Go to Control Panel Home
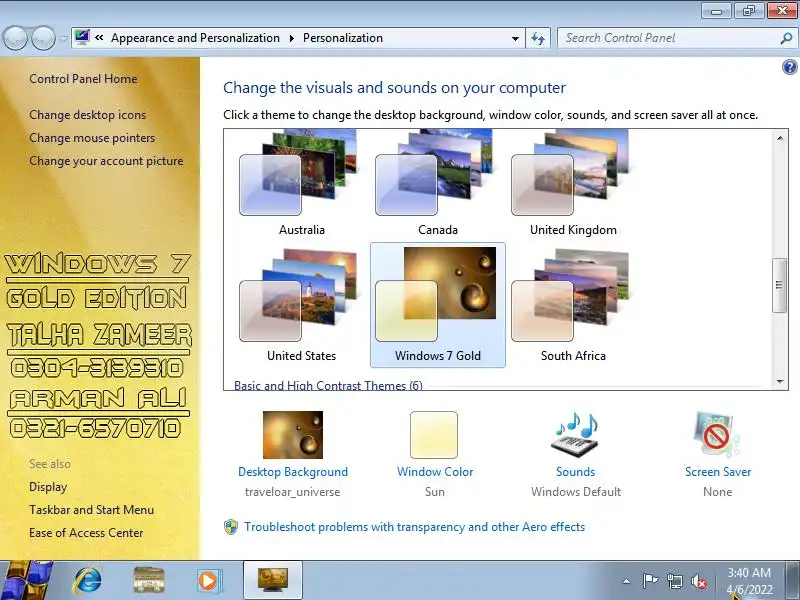 point(83,79)
